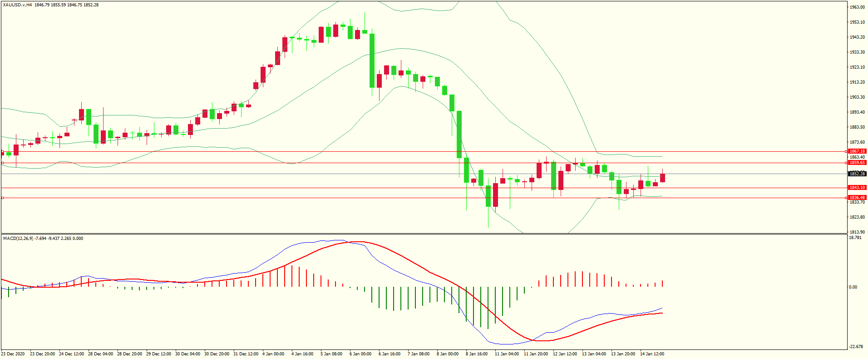Click the last red candlestick on chart
This screenshot has height=359, width=868.
[x=662, y=178]
